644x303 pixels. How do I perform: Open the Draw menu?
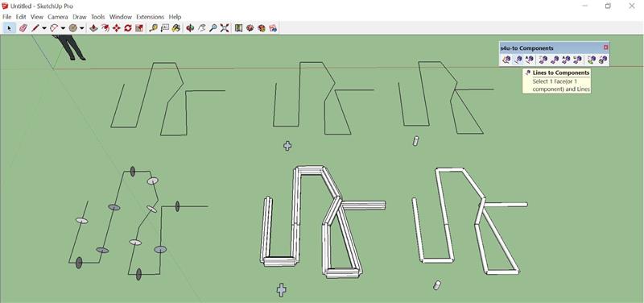80,17
